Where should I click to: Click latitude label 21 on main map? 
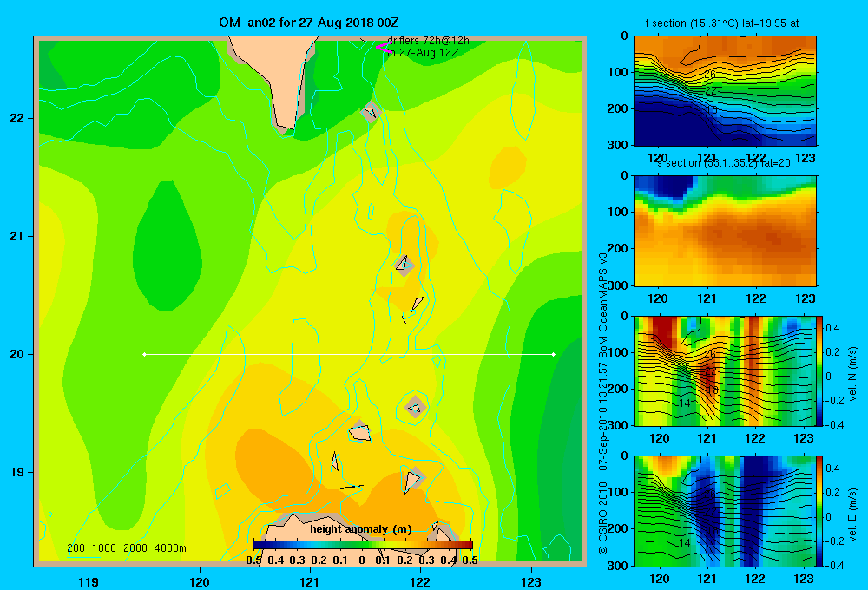[17, 236]
